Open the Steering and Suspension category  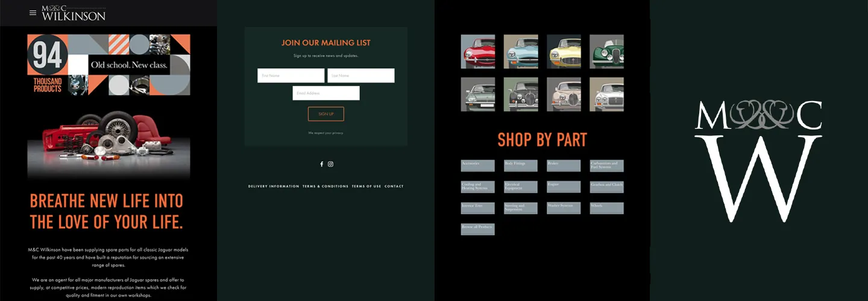click(x=521, y=208)
